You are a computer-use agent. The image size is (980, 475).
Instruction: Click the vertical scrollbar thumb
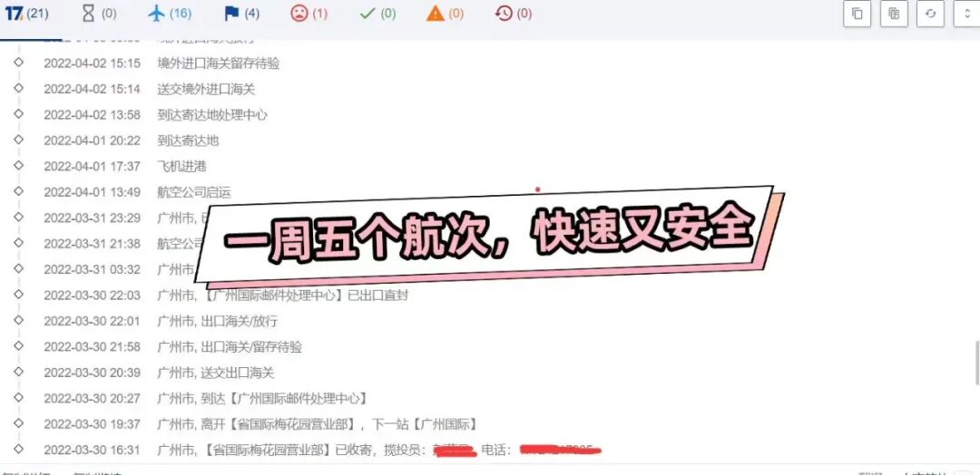976,363
